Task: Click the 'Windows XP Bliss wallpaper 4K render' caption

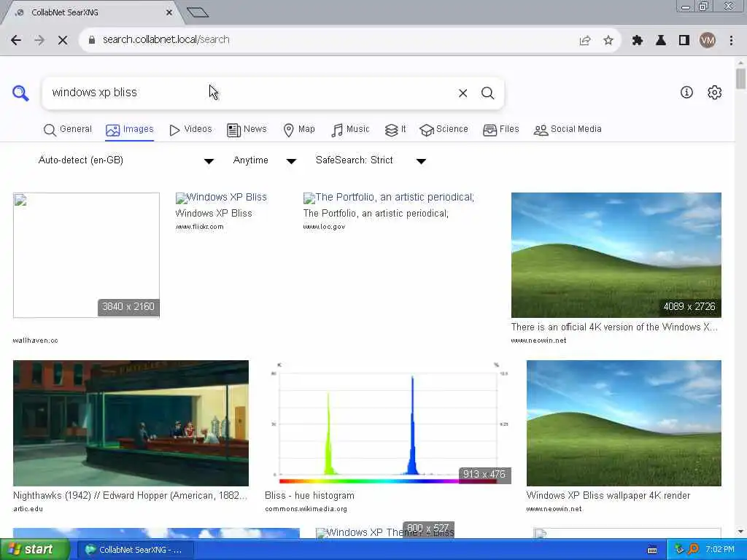Action: tap(608, 496)
